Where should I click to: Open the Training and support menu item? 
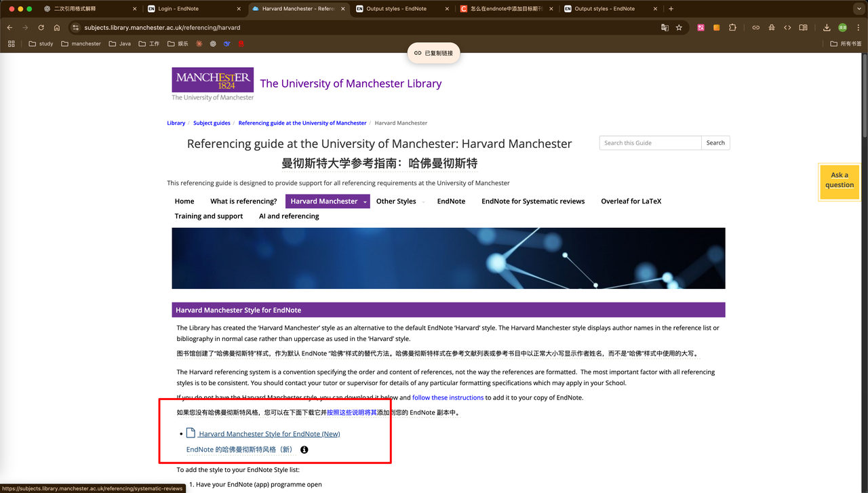tap(209, 216)
